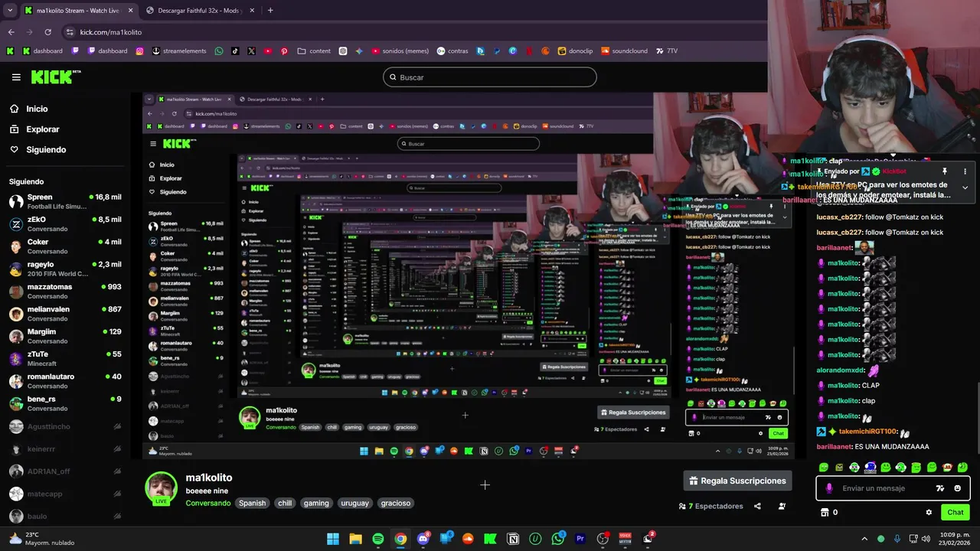Go back in browser history
The width and height of the screenshot is (980, 551).
11,32
